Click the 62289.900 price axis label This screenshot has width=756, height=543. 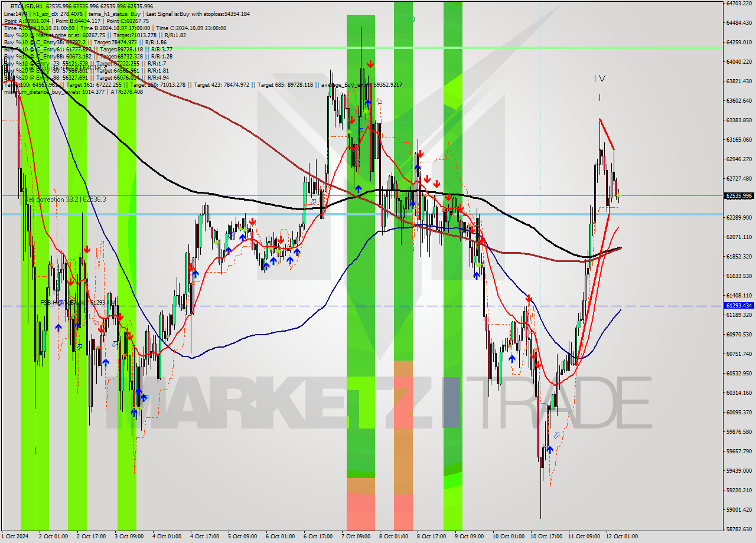pos(738,218)
